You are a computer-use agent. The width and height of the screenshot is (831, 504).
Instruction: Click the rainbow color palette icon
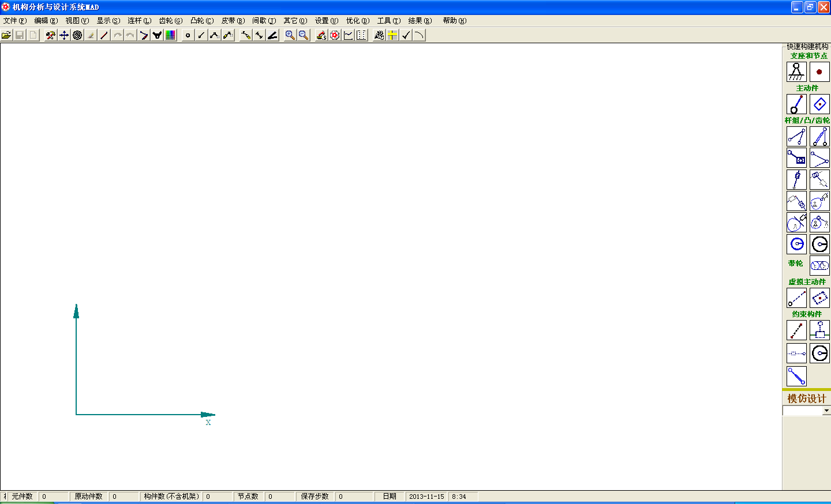pos(170,35)
